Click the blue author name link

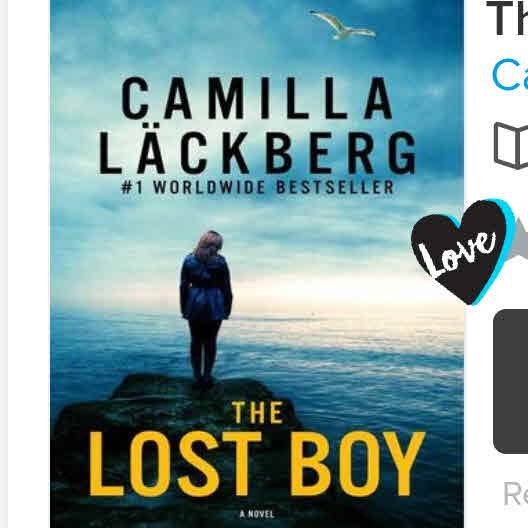pyautogui.click(x=510, y=74)
